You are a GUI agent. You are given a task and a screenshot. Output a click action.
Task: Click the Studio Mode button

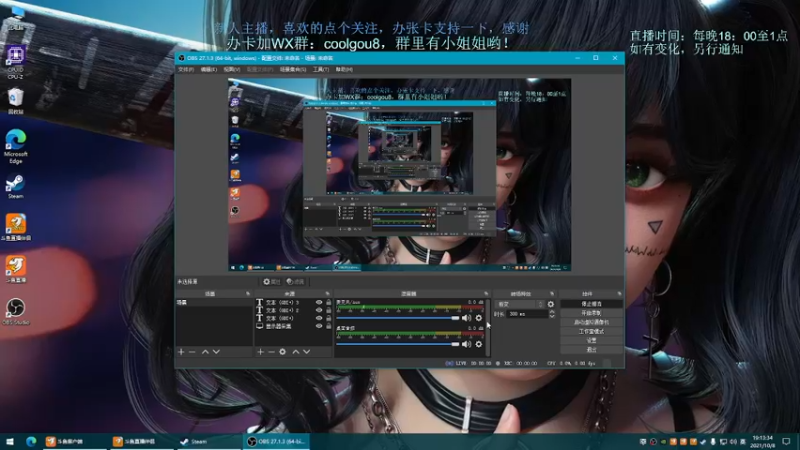click(x=591, y=331)
